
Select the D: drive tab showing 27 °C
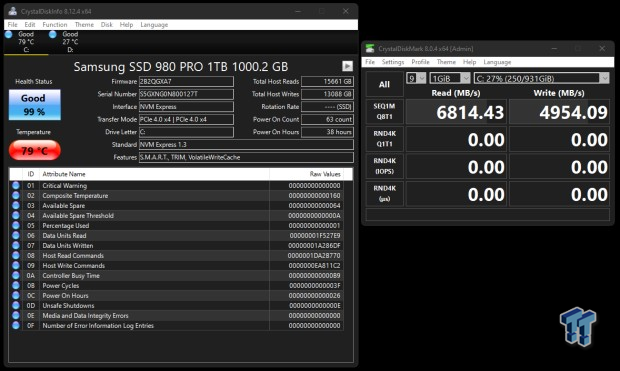click(70, 42)
